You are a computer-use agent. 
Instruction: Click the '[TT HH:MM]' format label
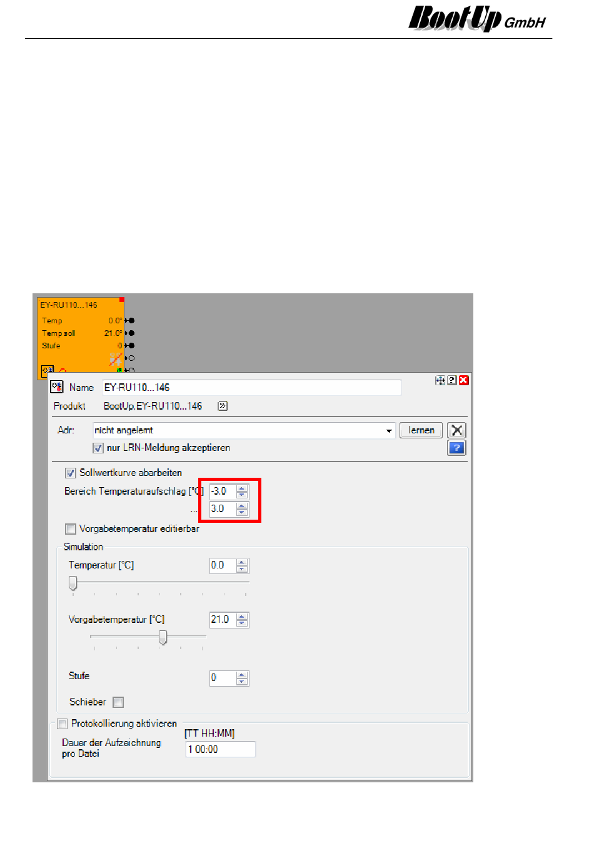(x=209, y=734)
